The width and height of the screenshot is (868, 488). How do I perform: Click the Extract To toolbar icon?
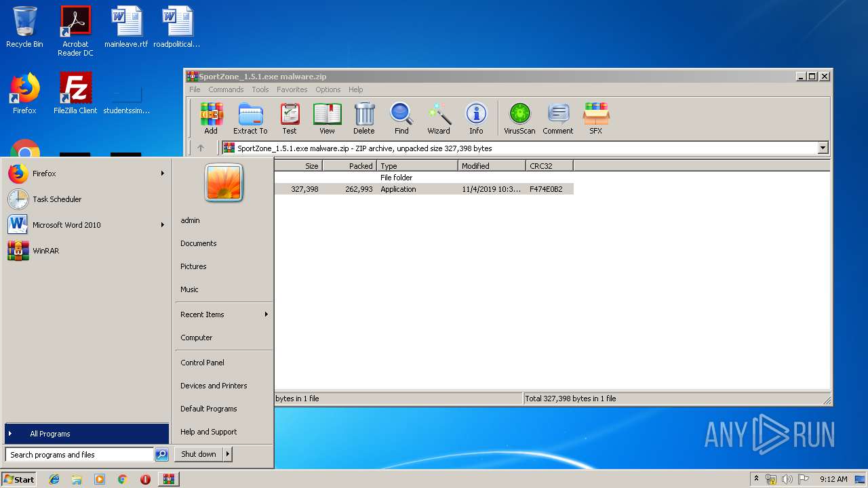point(250,119)
